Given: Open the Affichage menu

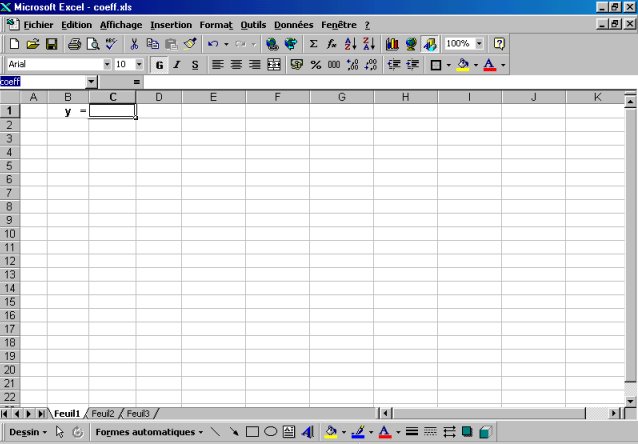Looking at the screenshot, I should [x=121, y=25].
